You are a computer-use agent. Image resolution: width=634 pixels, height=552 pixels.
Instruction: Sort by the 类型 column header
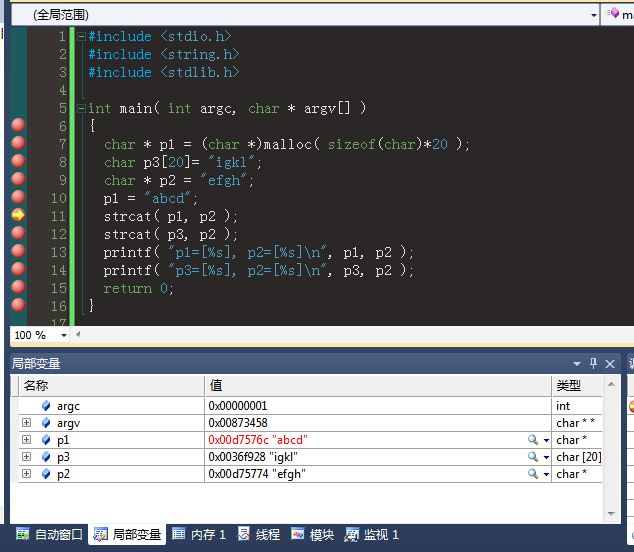[577, 385]
